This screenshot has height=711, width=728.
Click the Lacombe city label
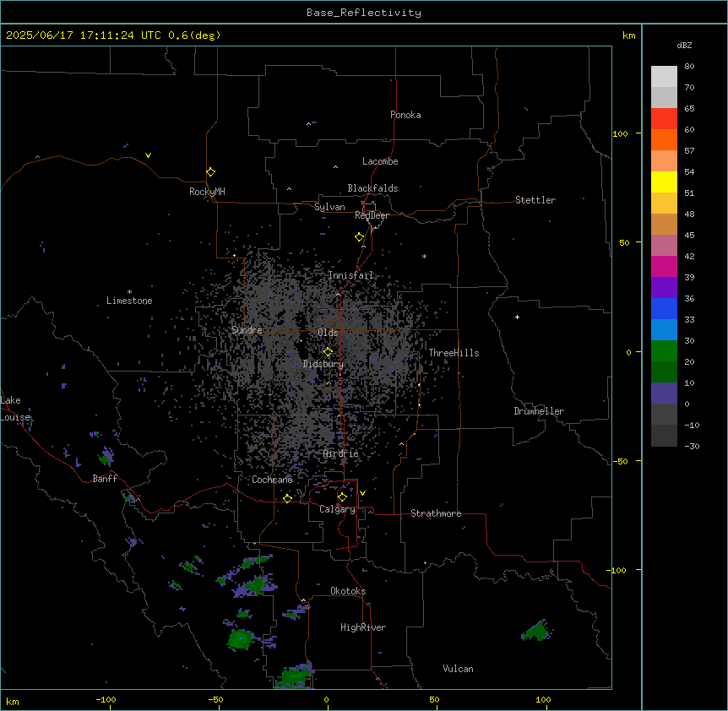coord(380,161)
